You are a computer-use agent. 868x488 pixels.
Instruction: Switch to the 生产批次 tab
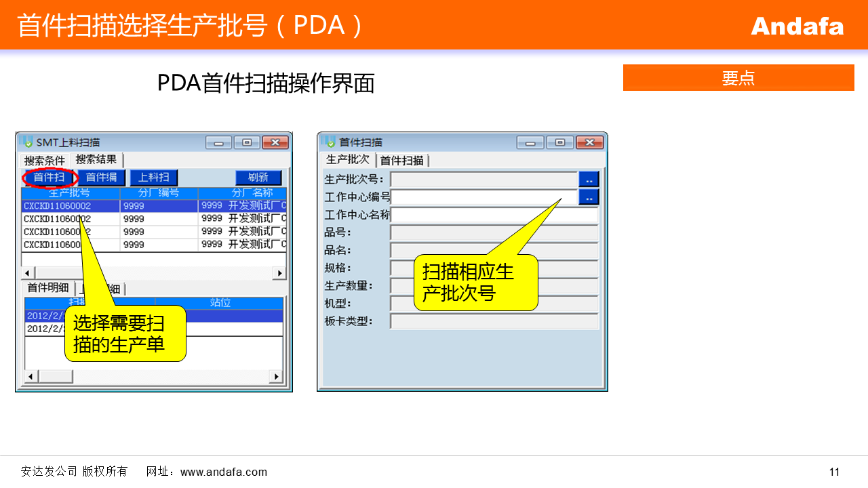pos(347,160)
